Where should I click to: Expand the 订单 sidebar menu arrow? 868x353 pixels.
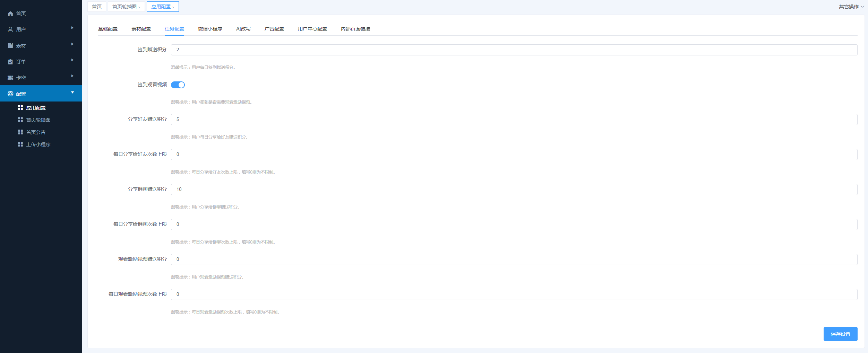pos(72,60)
